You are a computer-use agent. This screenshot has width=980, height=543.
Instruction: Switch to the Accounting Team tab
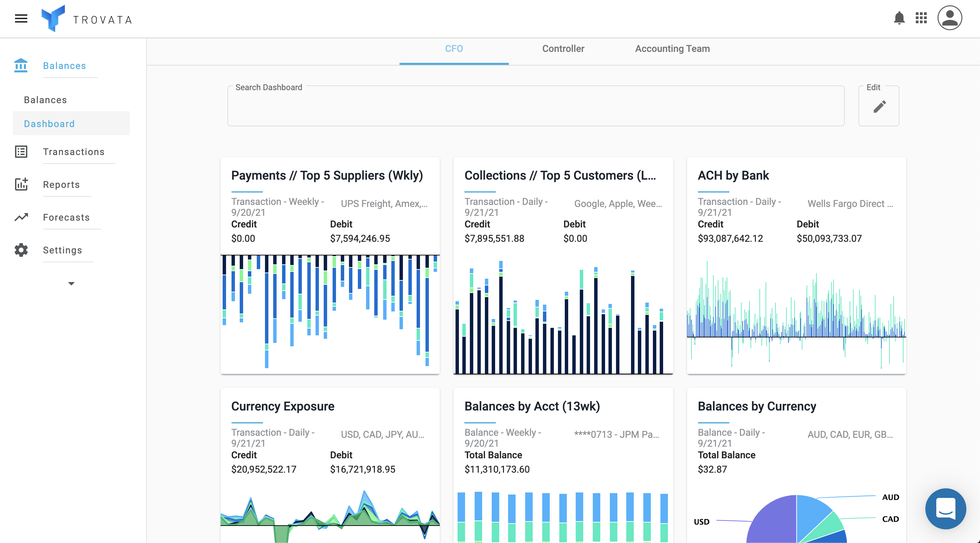[x=672, y=49]
